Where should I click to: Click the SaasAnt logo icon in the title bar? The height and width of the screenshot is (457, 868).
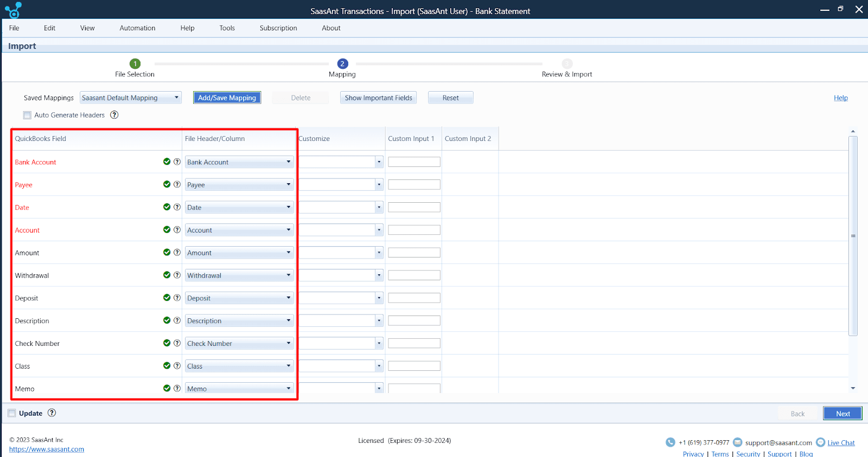coord(13,10)
